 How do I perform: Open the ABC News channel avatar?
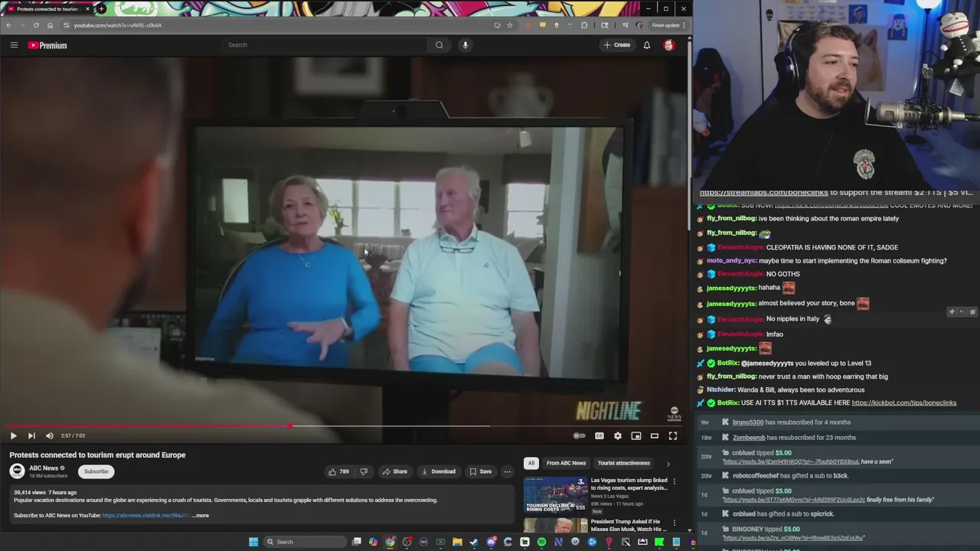(x=17, y=471)
